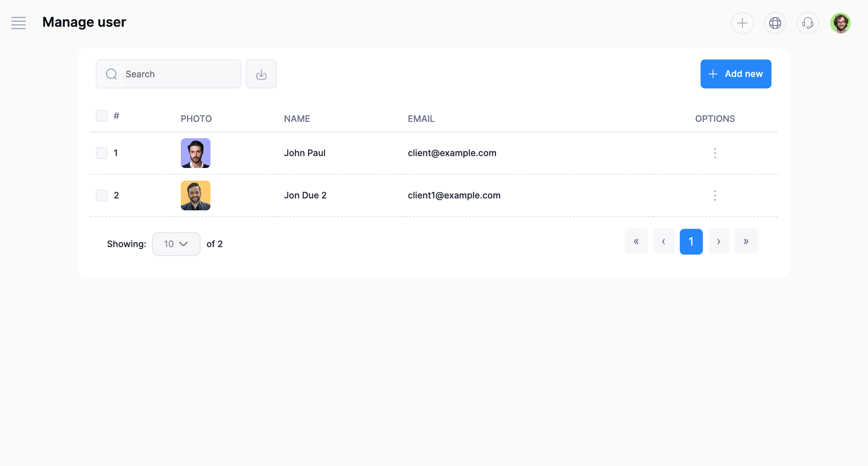Go to the next page arrow

pyautogui.click(x=719, y=242)
